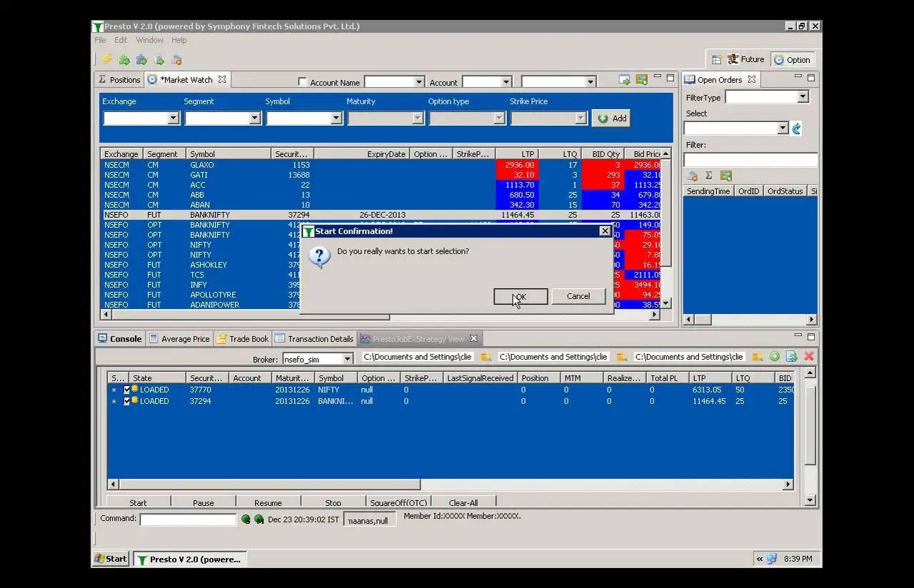Screen dimensions: 914x588
Task: Click the blue puzzle piece toolbar icon
Action: [x=141, y=60]
